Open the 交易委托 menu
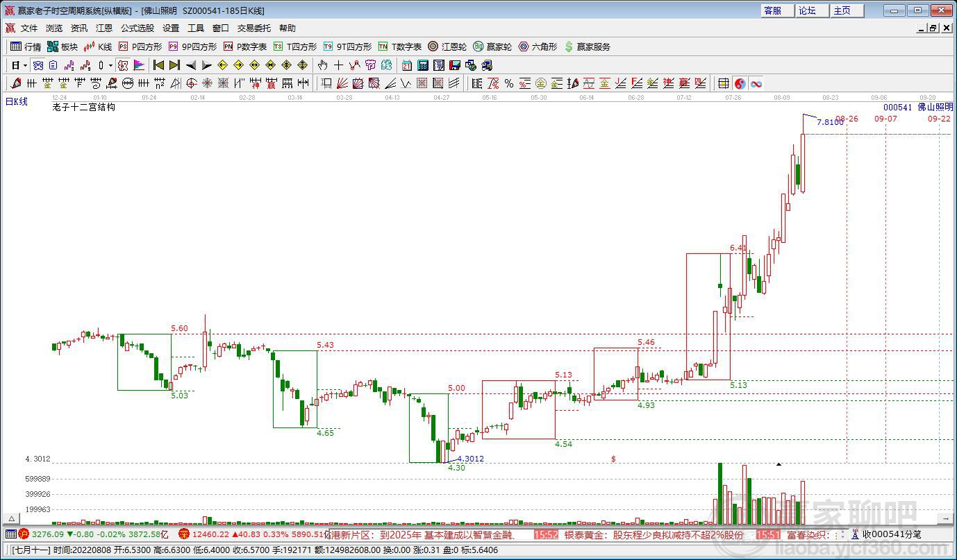The image size is (957, 560). [x=254, y=28]
